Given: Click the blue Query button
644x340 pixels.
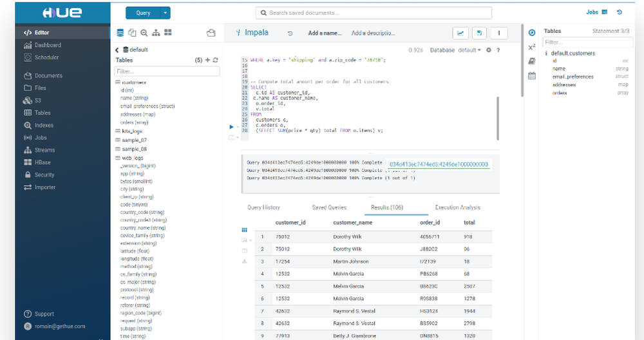Looking at the screenshot, I should click(x=143, y=13).
